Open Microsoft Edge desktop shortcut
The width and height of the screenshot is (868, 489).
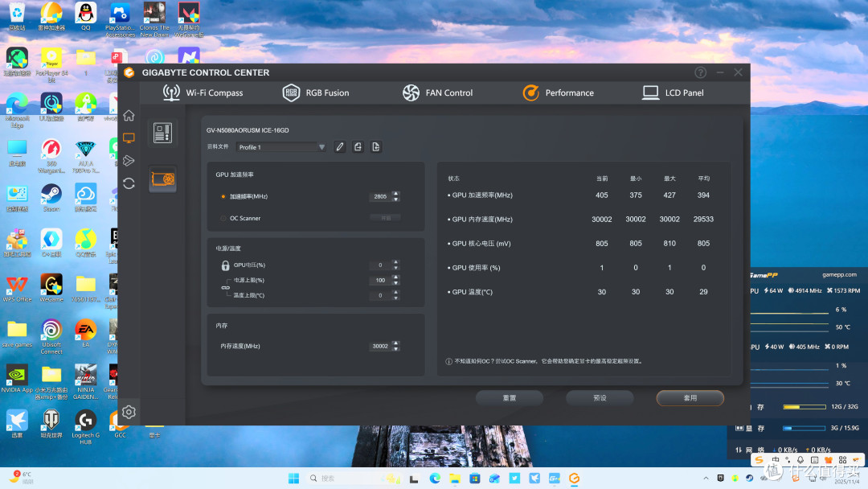tap(17, 110)
